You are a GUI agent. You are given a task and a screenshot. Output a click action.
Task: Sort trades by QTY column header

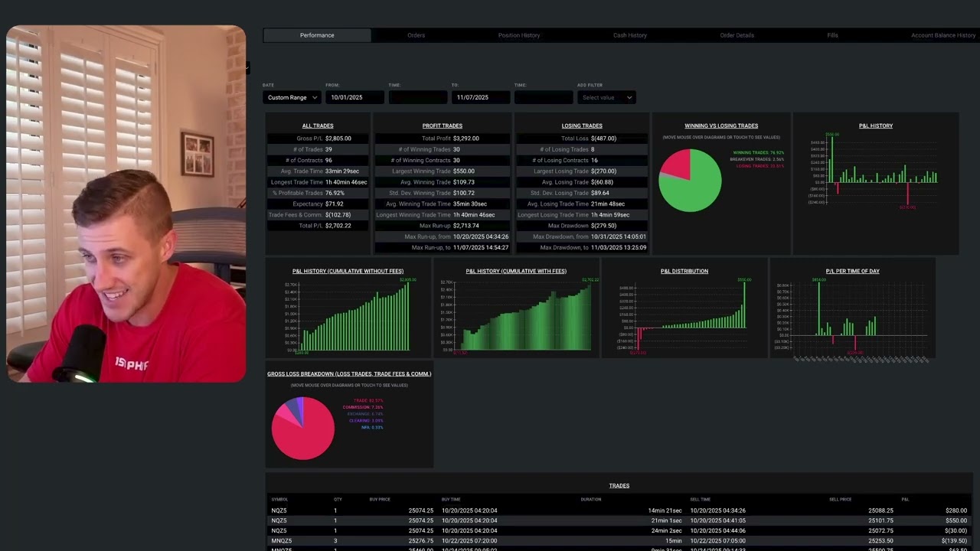click(338, 499)
